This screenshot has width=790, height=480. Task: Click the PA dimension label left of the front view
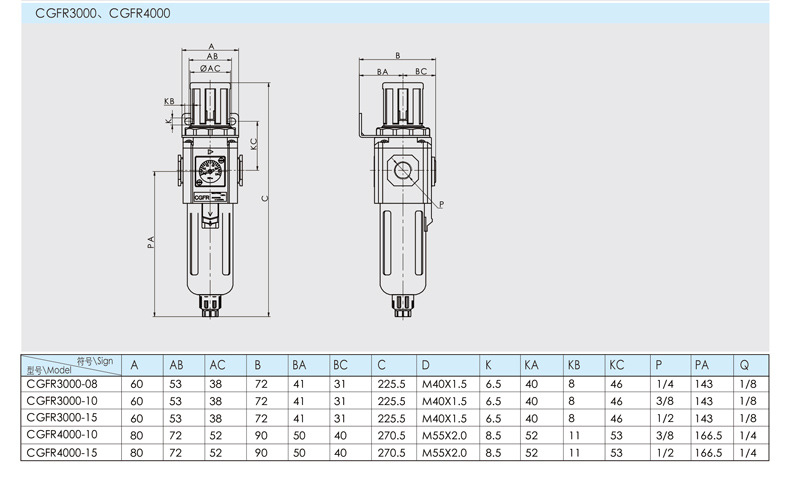[150, 243]
